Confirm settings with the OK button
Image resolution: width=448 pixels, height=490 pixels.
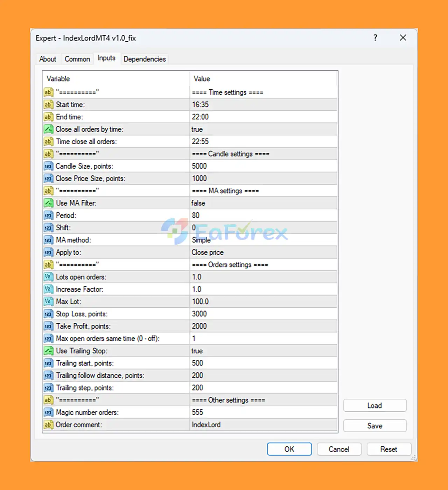pos(289,449)
